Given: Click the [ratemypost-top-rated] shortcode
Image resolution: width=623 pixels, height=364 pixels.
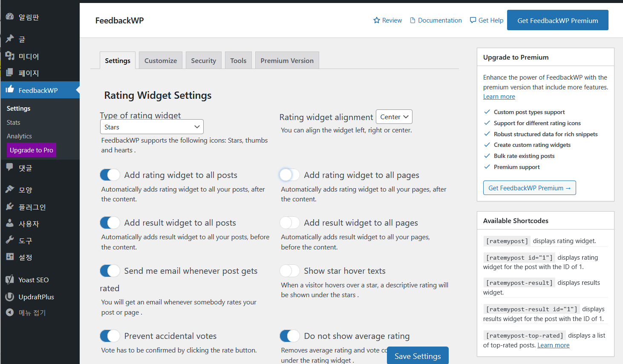Looking at the screenshot, I should pyautogui.click(x=525, y=335).
